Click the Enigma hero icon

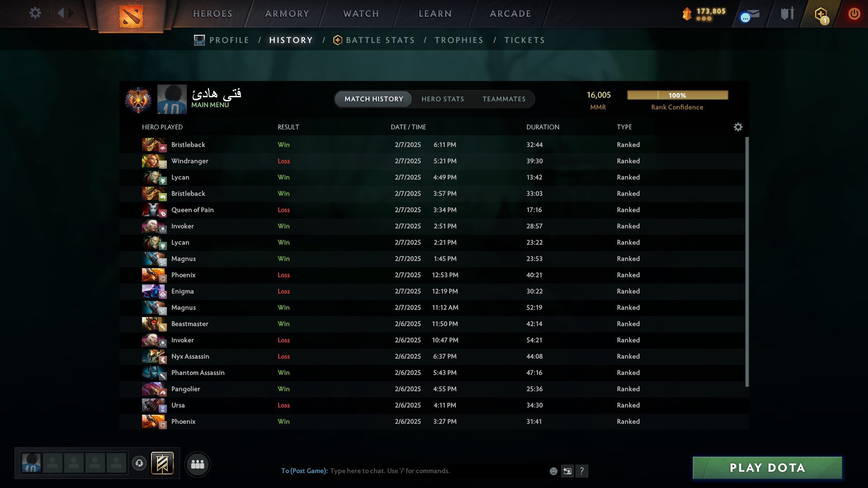[154, 291]
